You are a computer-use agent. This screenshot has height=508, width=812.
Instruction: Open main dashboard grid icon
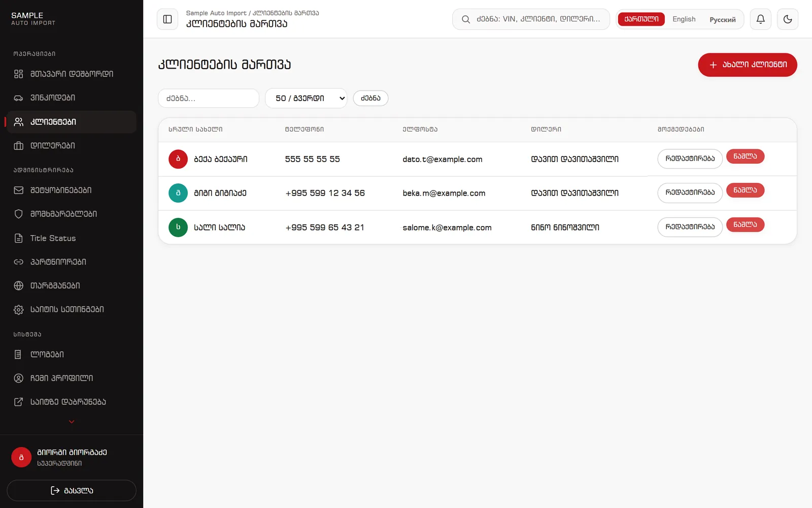[x=19, y=74]
